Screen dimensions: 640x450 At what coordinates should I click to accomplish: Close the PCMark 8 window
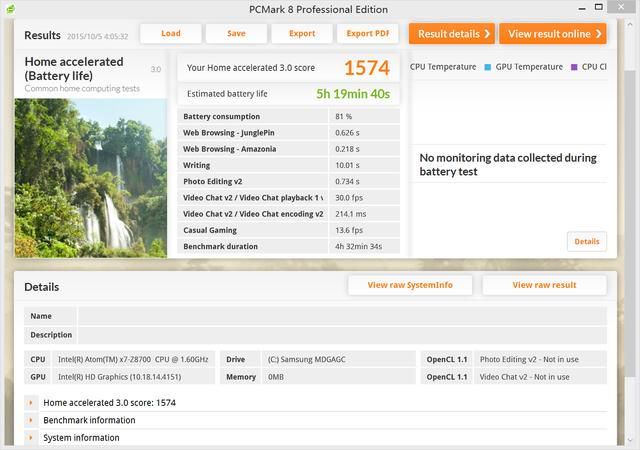tap(621, 7)
